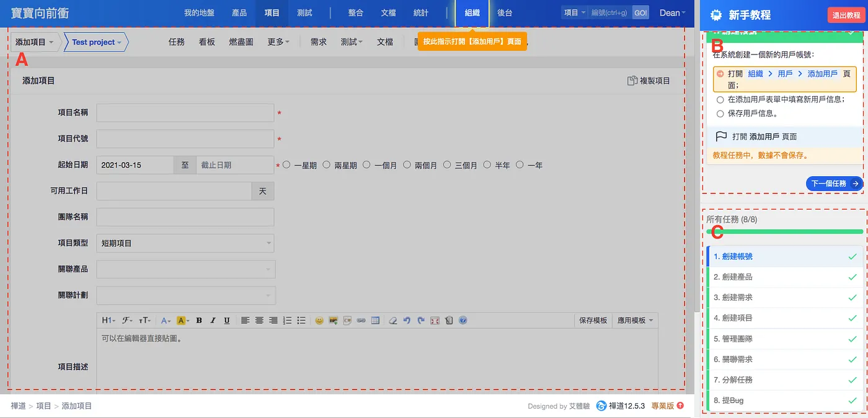Expand the Test project dropdown

96,42
